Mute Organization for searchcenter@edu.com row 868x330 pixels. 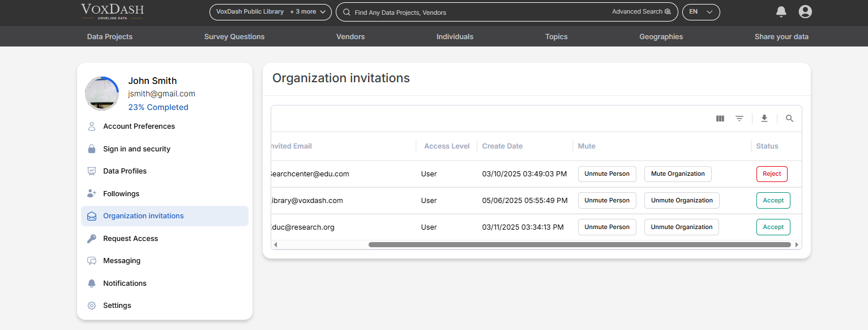click(678, 174)
